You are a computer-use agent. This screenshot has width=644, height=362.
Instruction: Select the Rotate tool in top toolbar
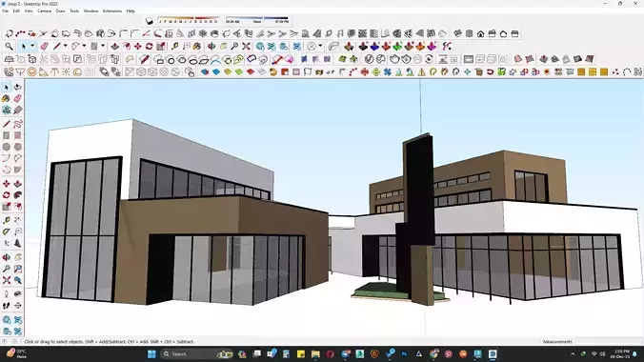[149, 47]
